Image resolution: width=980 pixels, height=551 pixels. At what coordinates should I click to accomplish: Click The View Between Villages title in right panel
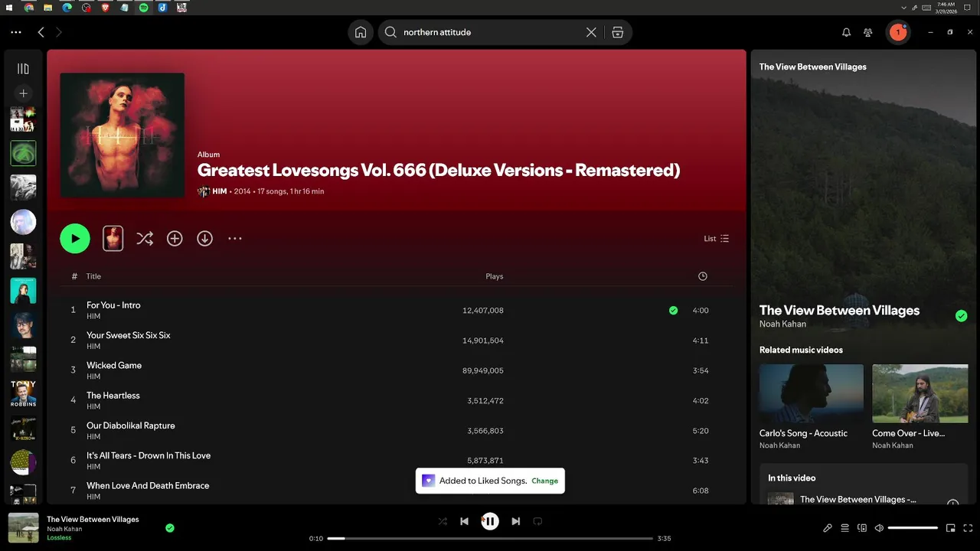pyautogui.click(x=839, y=310)
